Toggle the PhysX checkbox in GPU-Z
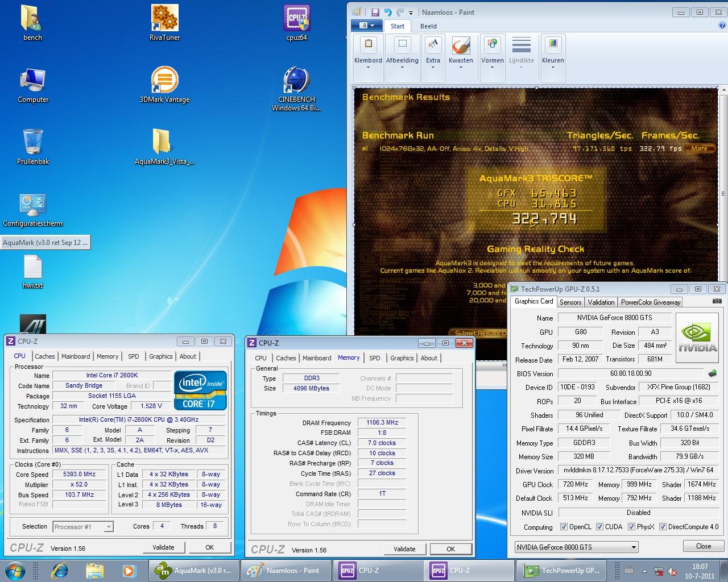The width and height of the screenshot is (728, 582). [631, 527]
